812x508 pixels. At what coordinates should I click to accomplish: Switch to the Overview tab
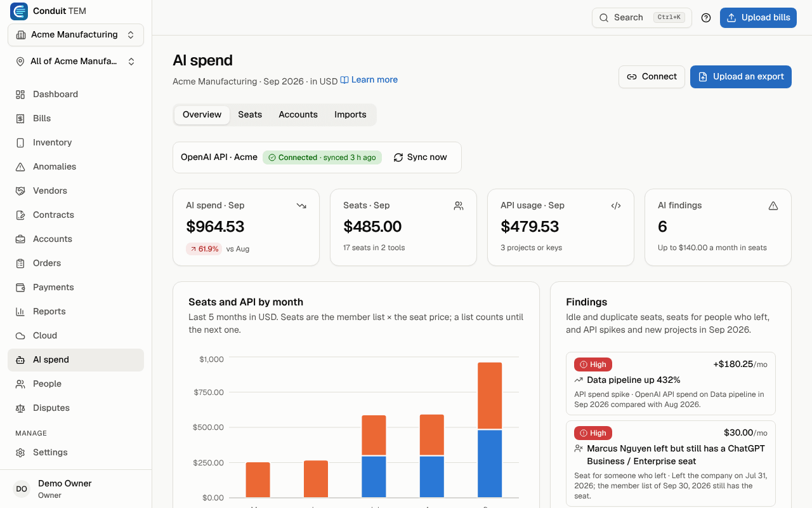(202, 115)
